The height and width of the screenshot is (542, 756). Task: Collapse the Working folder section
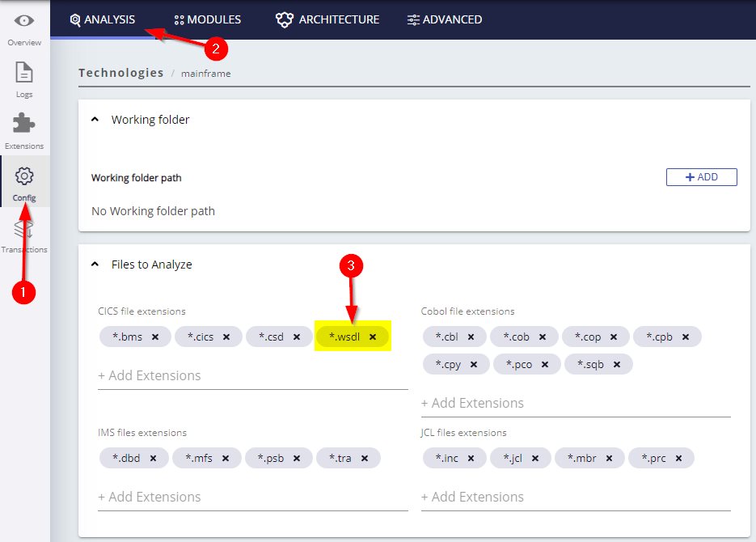pos(95,120)
